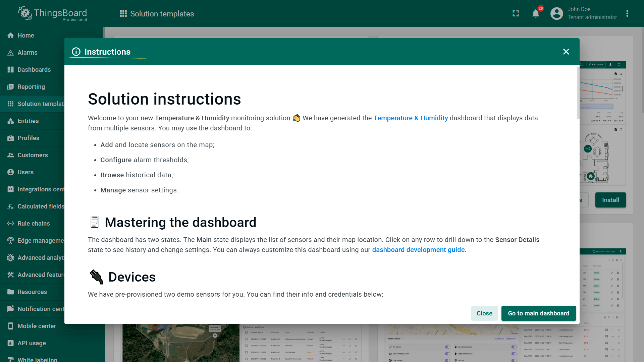Click the Dashboards sidebar icon

coord(11,70)
